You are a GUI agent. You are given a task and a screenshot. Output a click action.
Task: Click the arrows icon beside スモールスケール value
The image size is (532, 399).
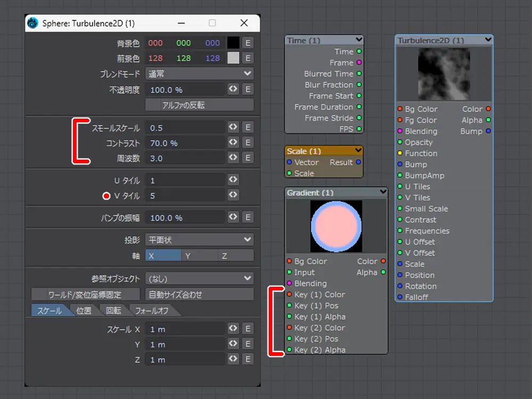(233, 127)
